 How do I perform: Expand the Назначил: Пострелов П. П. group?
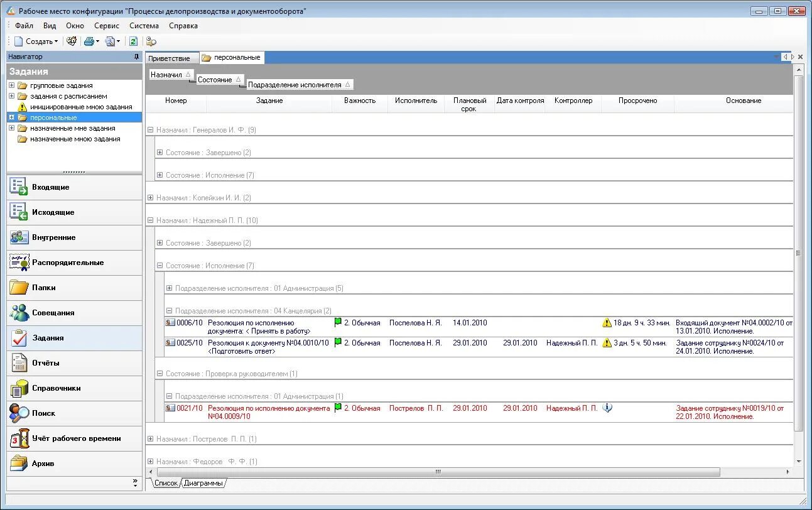click(150, 439)
